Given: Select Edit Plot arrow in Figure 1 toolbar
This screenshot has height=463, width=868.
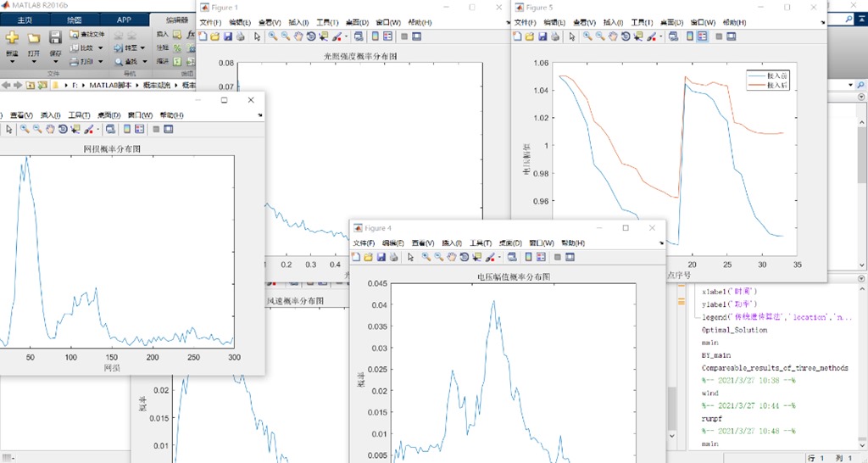Looking at the screenshot, I should [258, 36].
